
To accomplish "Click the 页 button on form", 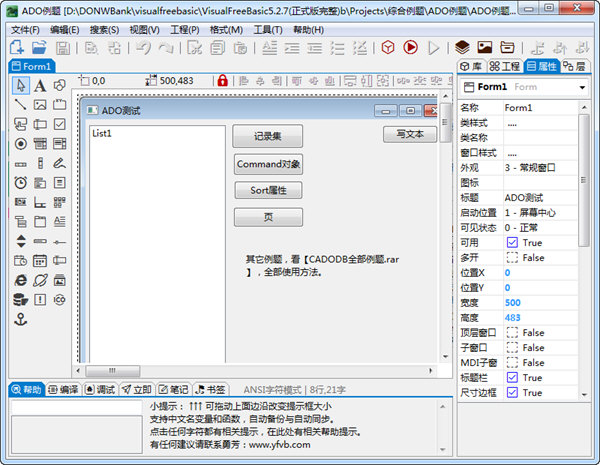I will (268, 217).
